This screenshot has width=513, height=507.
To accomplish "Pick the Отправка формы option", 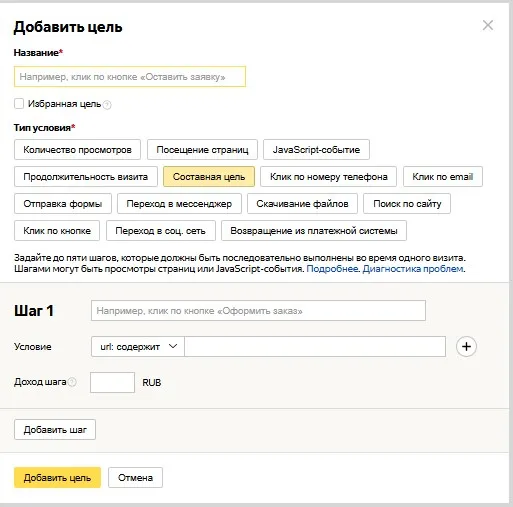I will tap(63, 204).
